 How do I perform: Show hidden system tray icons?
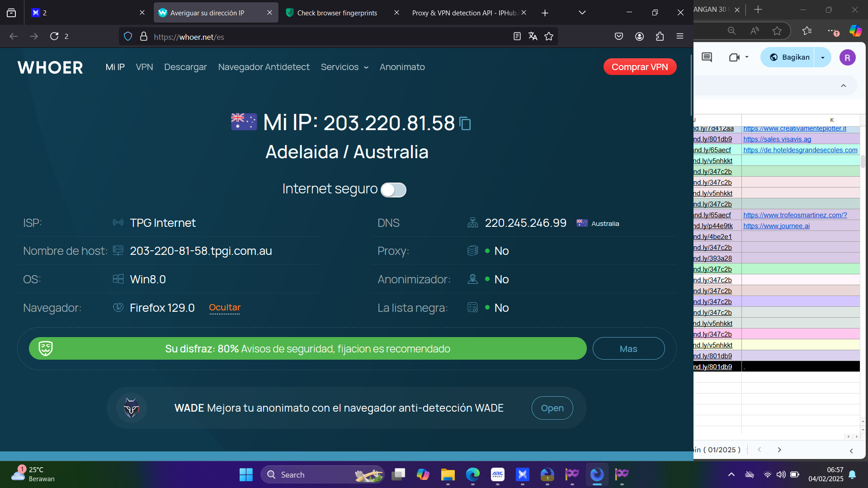(x=731, y=474)
